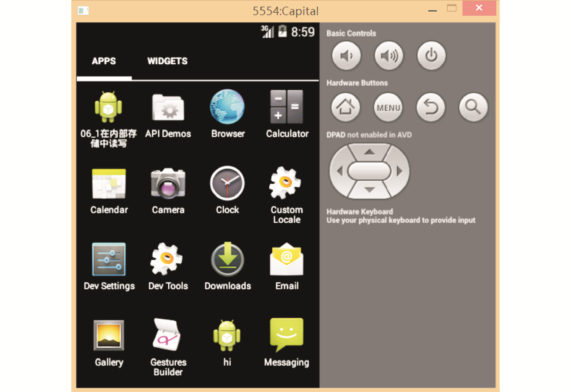Launch the Calculator app
This screenshot has width=571, height=392.
pos(287,107)
